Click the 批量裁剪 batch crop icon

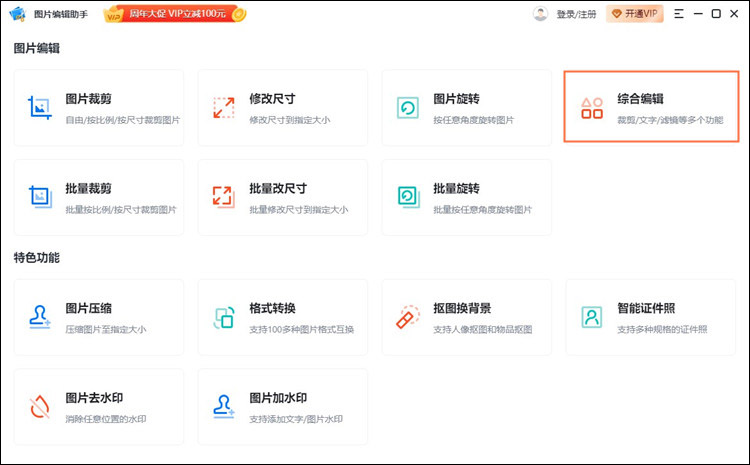(x=40, y=197)
